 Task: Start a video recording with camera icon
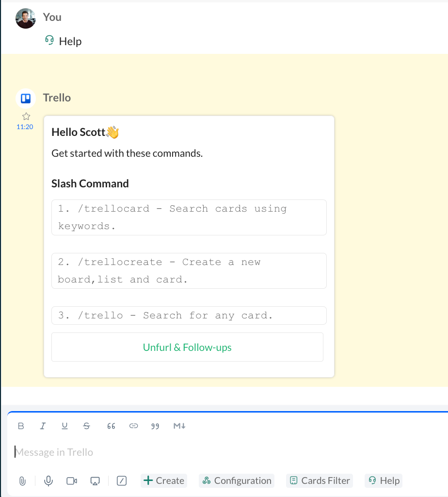(72, 481)
